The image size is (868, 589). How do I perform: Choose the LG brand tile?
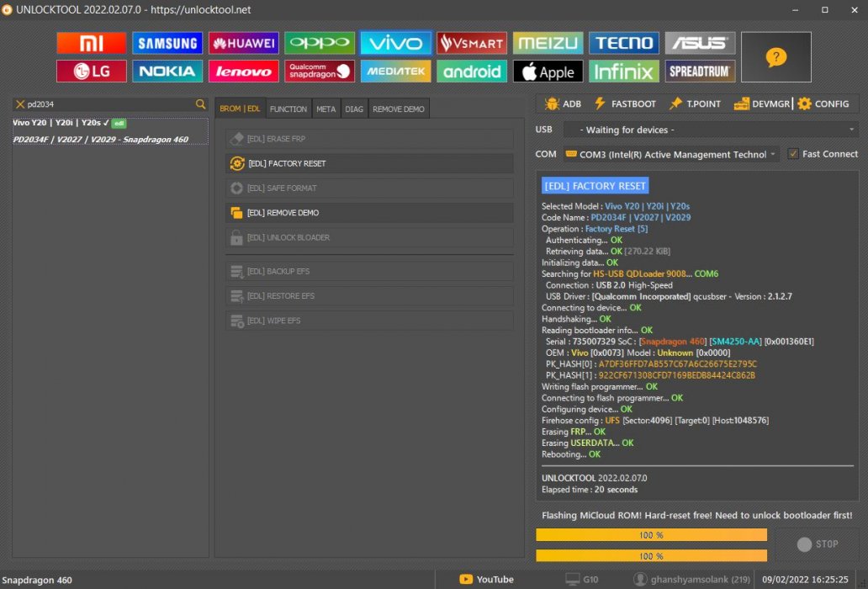92,72
